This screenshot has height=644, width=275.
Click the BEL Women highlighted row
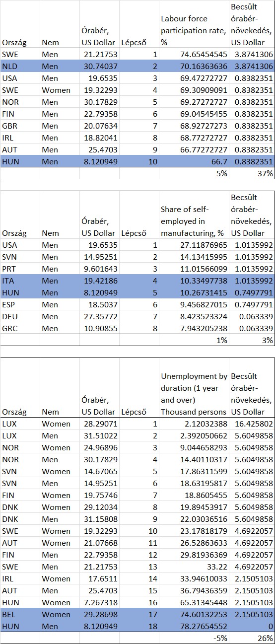(x=137, y=614)
